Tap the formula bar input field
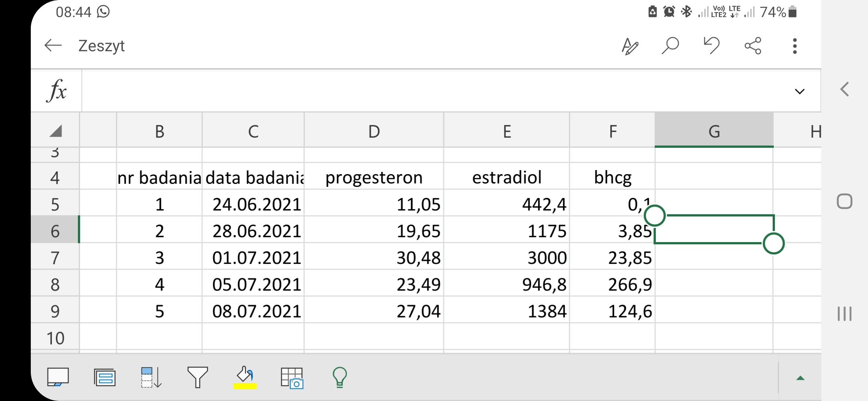 pos(427,91)
